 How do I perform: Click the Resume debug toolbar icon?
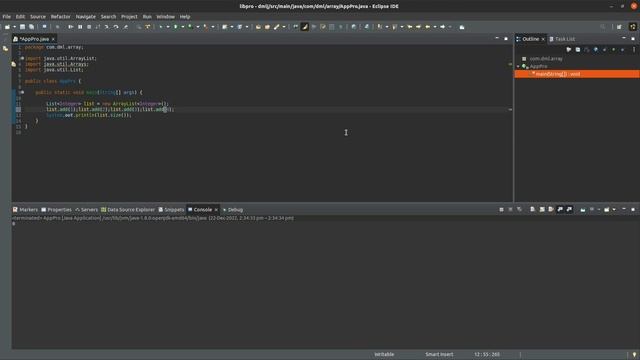tap(71, 27)
